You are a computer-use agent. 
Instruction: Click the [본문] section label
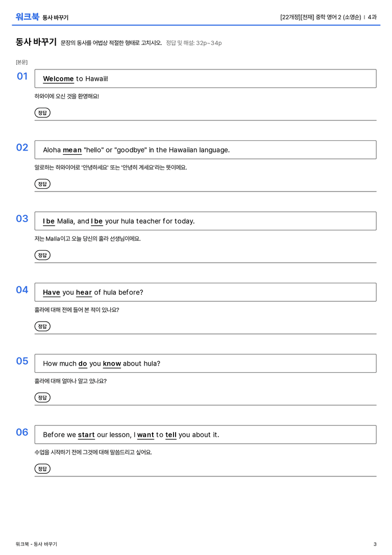[x=21, y=62]
